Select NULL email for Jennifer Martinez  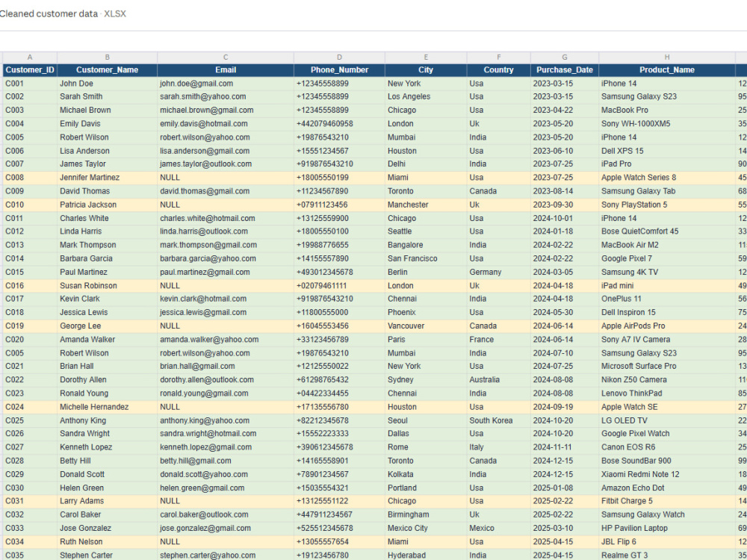pyautogui.click(x=226, y=178)
